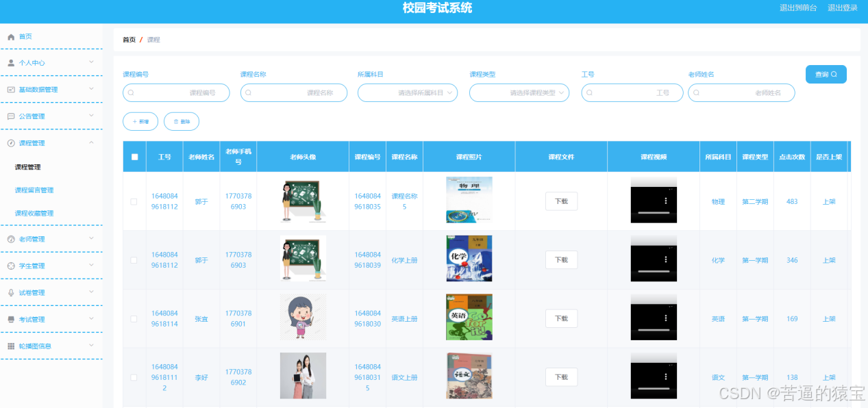Focus the 老师姓名 input field
The image size is (868, 408).
click(x=741, y=92)
